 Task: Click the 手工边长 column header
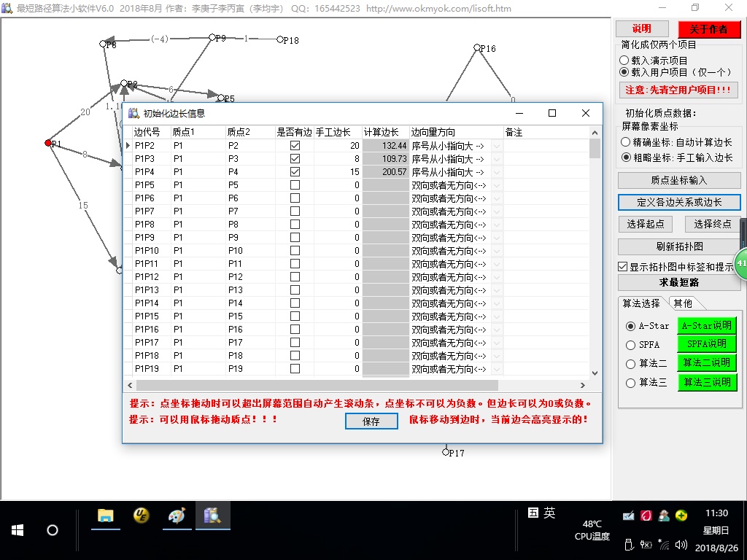338,132
